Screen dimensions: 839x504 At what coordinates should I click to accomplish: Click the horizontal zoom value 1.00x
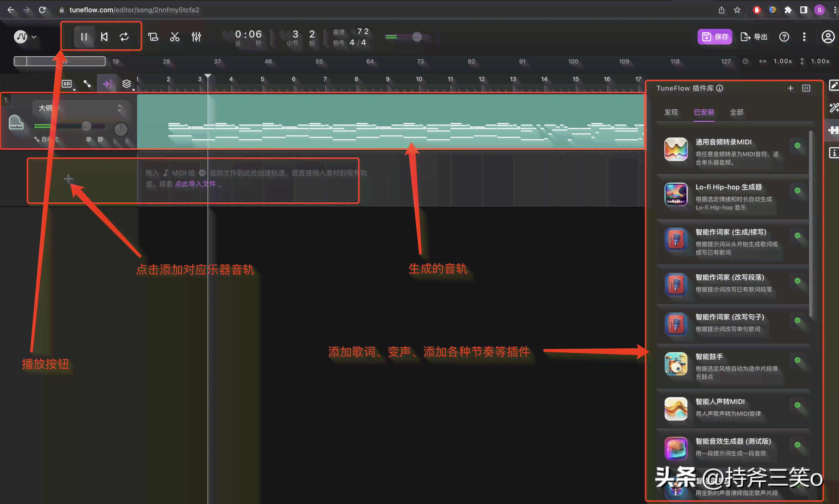click(783, 61)
